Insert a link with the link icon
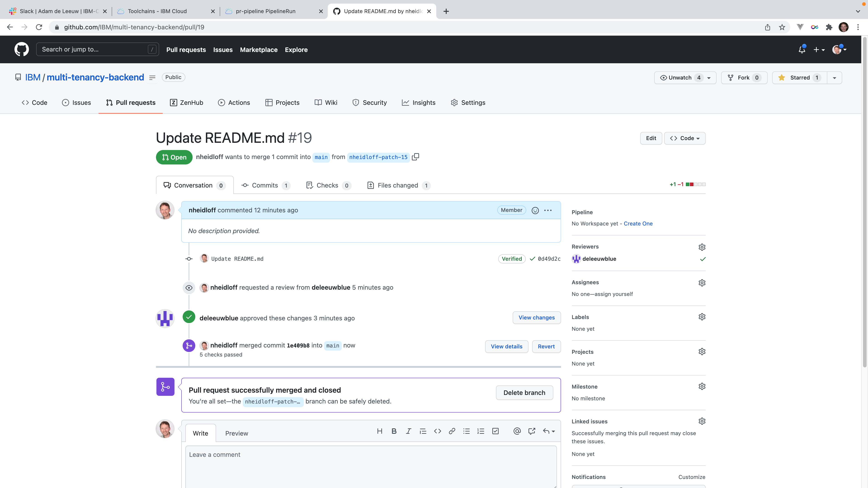The image size is (868, 488). tap(452, 431)
